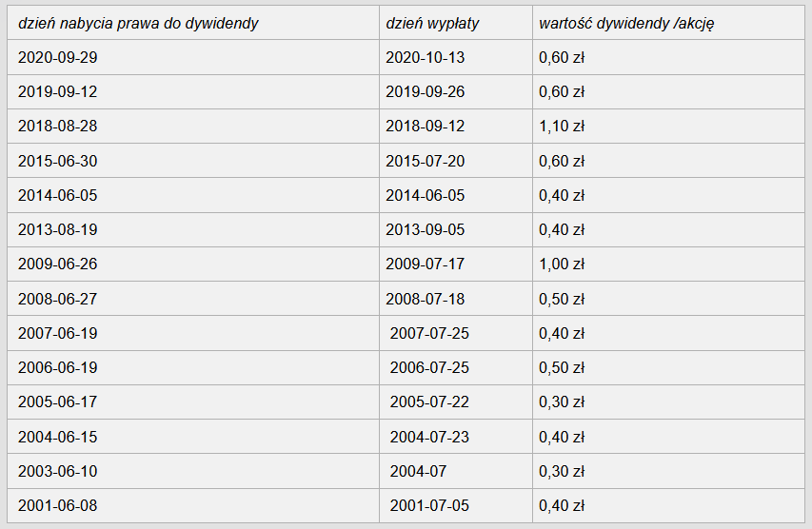Click the 2007-06-19 date cell
The width and height of the screenshot is (812, 529).
pos(57,333)
